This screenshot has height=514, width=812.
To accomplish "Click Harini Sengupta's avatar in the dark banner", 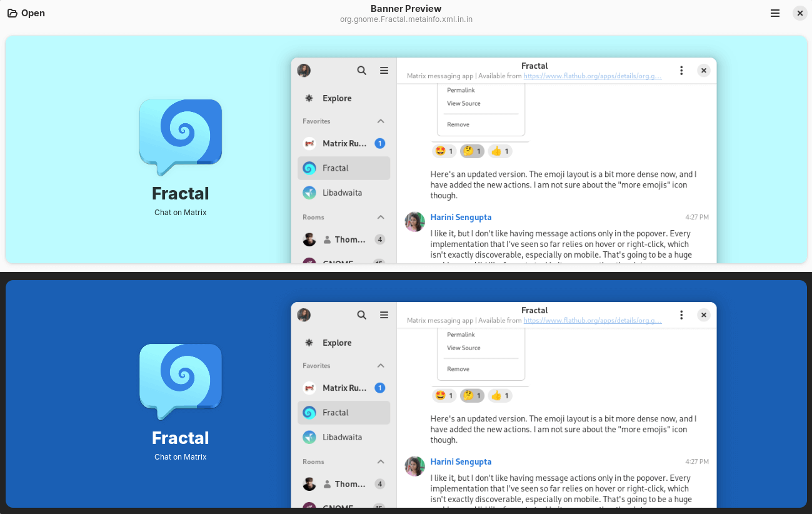I will (x=415, y=466).
